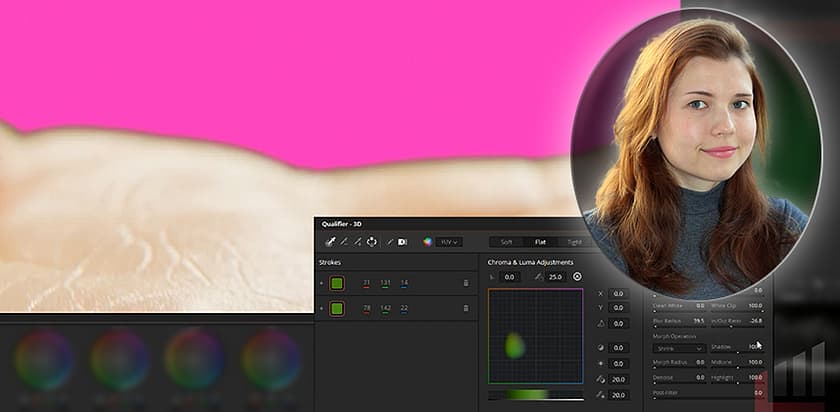This screenshot has width=840, height=412.
Task: Click the White Clip 100.0 value
Action: click(755, 305)
